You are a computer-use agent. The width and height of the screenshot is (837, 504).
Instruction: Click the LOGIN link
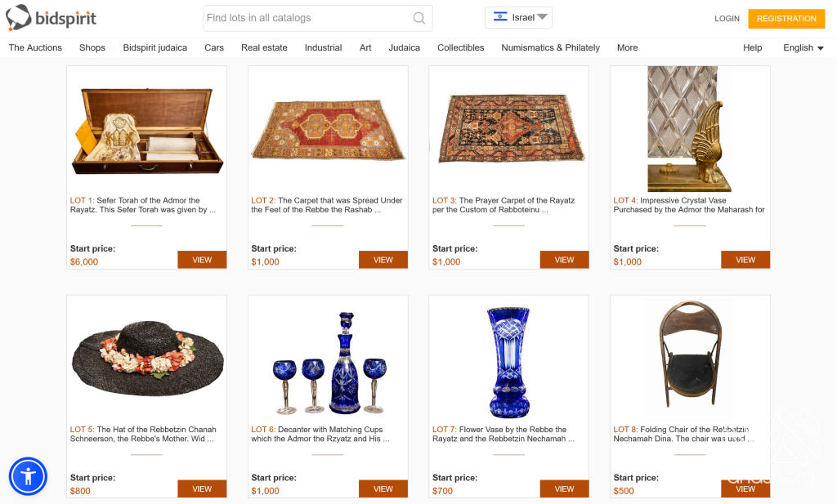point(727,18)
